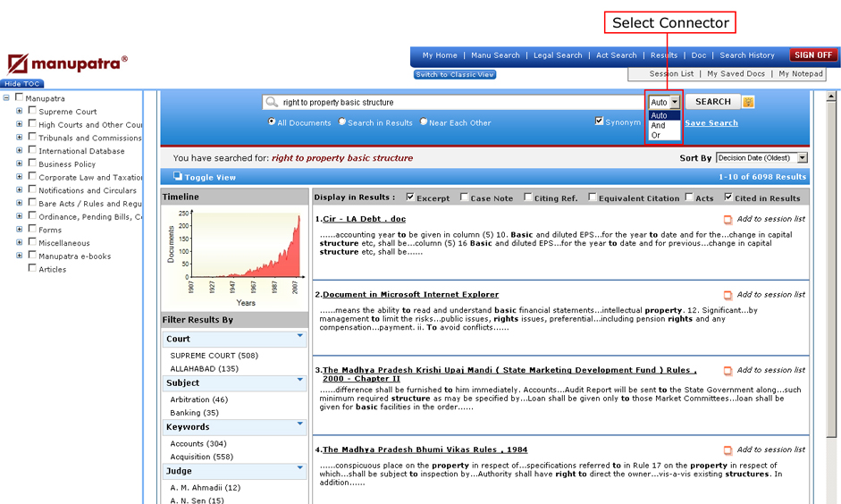Expand High Courts and Other Courts node
Screen dimensions: 841x504
click(x=20, y=124)
